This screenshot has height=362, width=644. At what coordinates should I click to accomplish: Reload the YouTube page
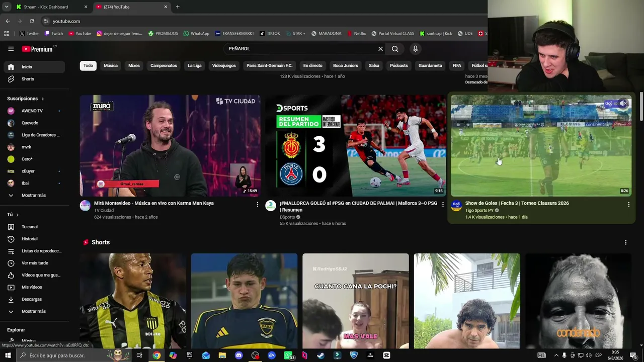pyautogui.click(x=32, y=21)
